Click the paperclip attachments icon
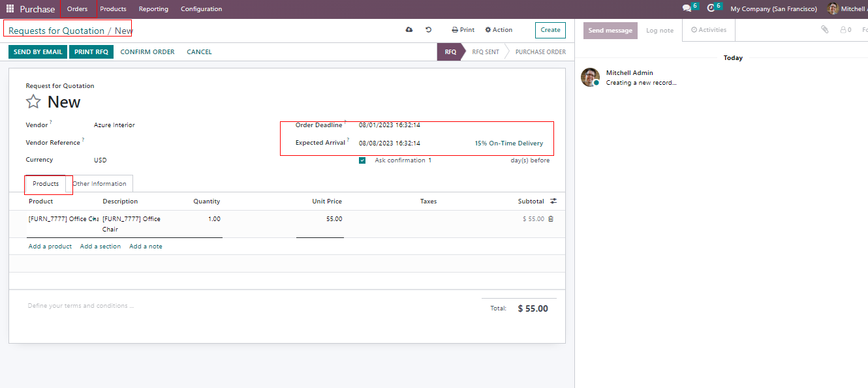The width and height of the screenshot is (868, 388). point(825,30)
